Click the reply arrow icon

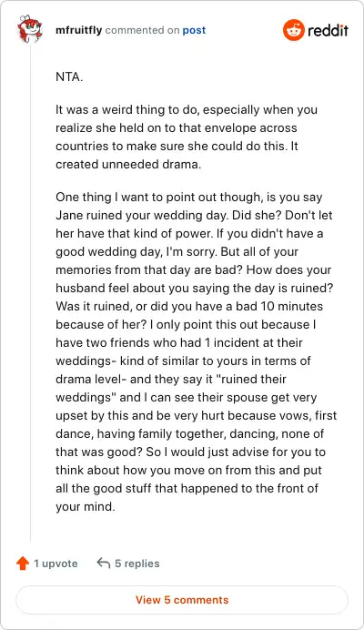104,563
